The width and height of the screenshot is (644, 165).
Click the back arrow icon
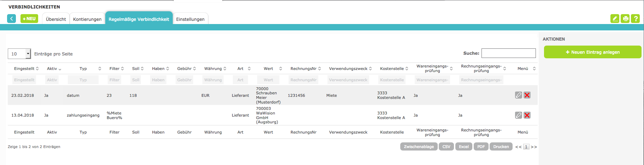click(12, 19)
